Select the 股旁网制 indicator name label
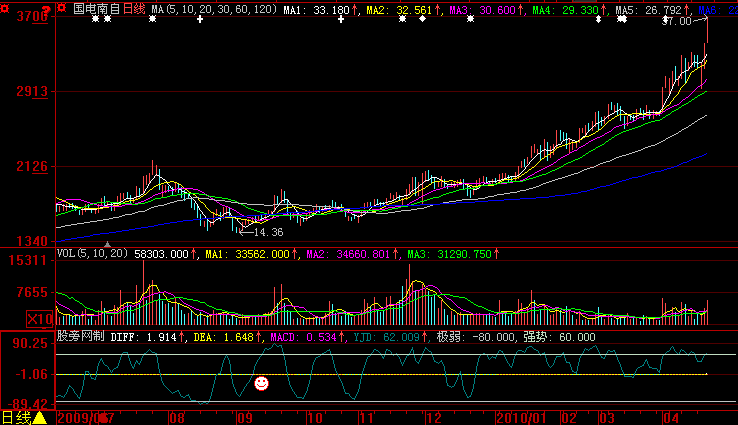 coord(80,338)
